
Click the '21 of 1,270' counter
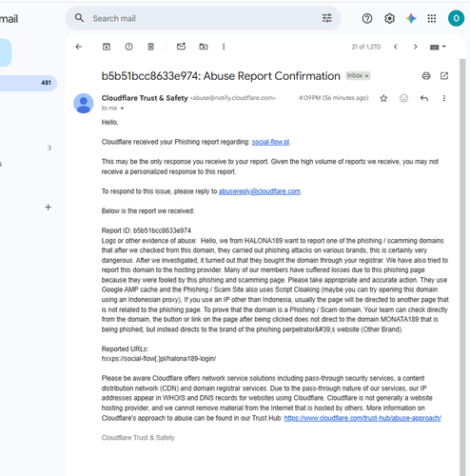[366, 47]
